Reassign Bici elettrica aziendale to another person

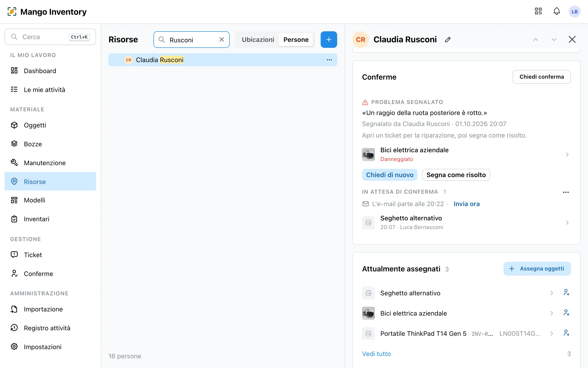(566, 313)
